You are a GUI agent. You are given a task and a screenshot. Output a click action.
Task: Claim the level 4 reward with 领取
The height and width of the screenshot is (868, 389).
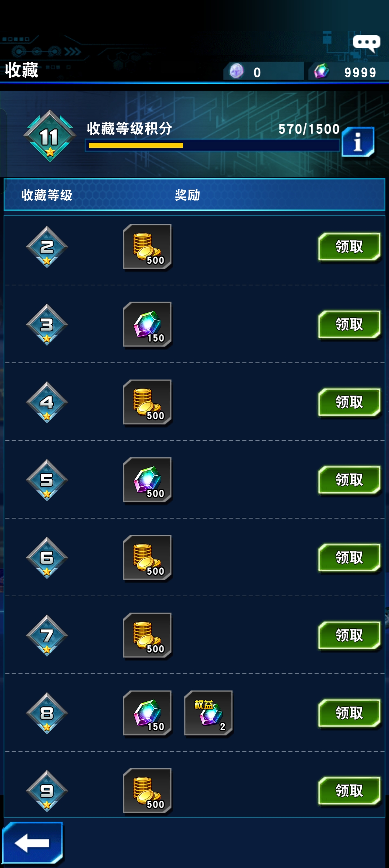[349, 402]
